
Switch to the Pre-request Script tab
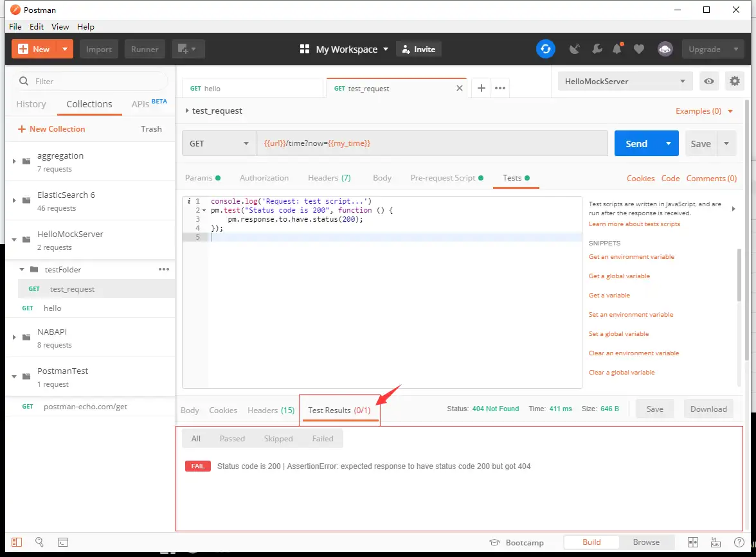click(x=442, y=178)
